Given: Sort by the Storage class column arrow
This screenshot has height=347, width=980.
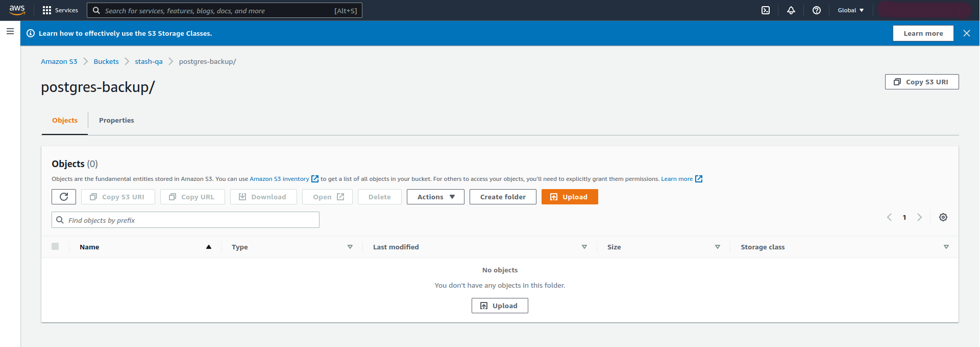Looking at the screenshot, I should 946,247.
